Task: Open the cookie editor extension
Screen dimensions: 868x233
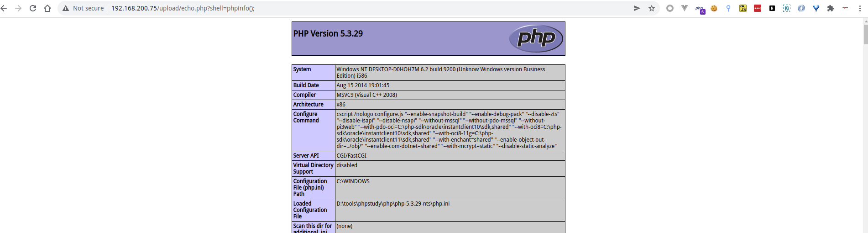Action: click(x=714, y=8)
